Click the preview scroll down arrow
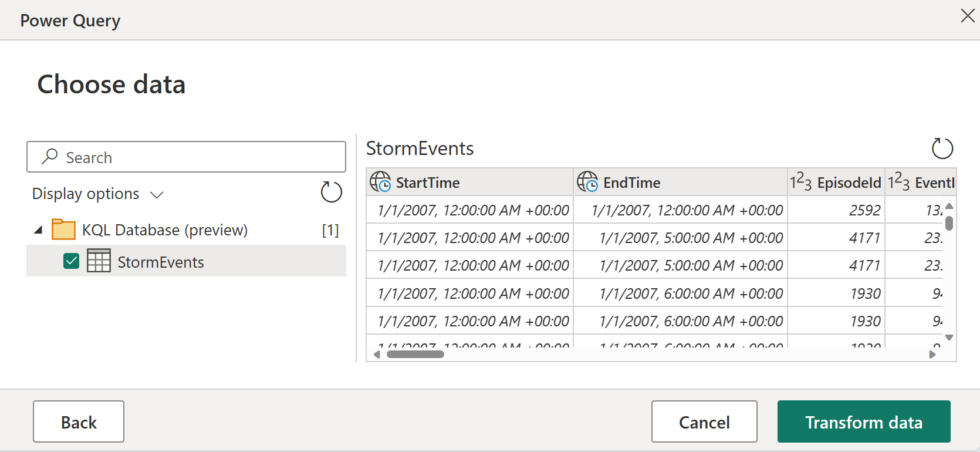This screenshot has height=452, width=980. [949, 338]
